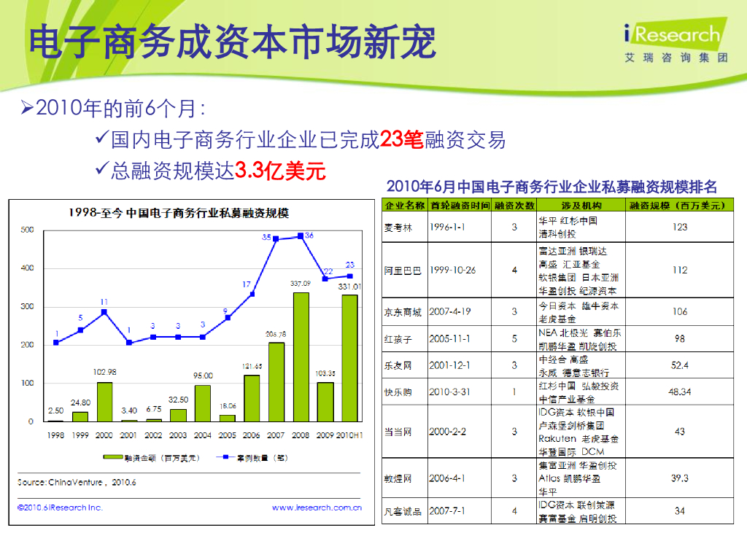Select the blue legend marker 案例数量
This screenshot has height=560, width=747.
pyautogui.click(x=226, y=457)
